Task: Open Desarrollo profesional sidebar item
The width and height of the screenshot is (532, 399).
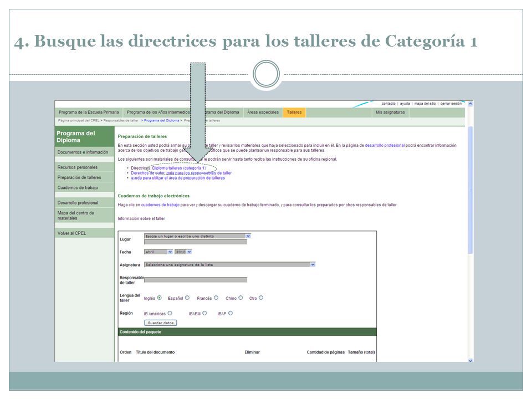Action: tap(84, 203)
